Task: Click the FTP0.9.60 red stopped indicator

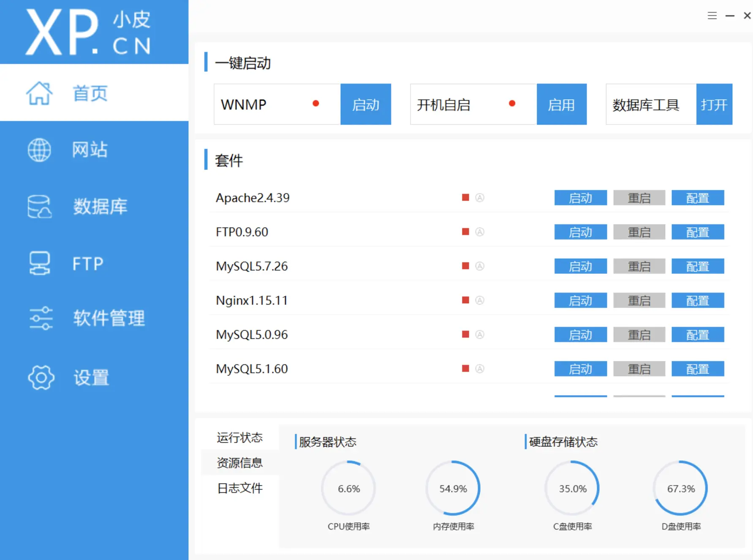Action: 465,231
